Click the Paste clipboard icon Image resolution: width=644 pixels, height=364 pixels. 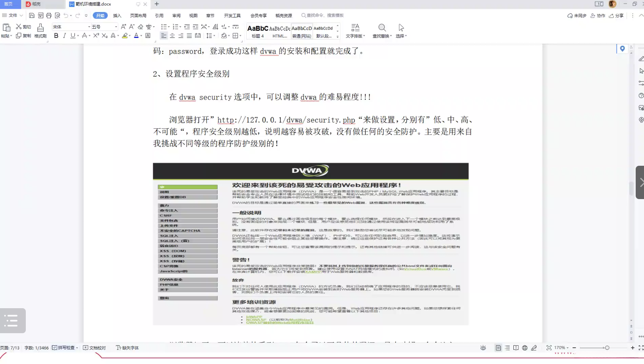click(x=6, y=27)
